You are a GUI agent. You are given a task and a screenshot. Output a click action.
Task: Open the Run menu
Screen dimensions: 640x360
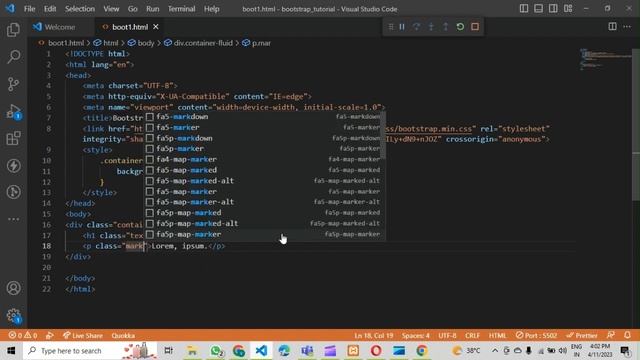point(153,9)
